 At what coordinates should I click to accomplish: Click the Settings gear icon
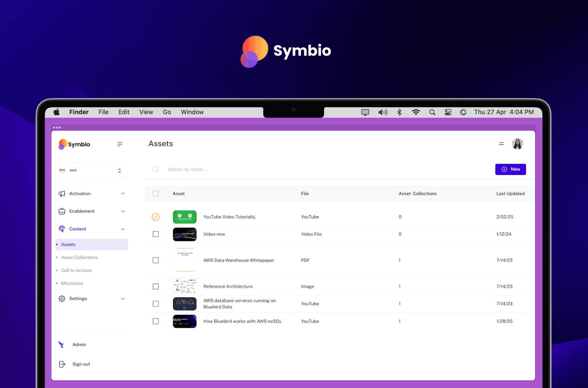point(62,299)
